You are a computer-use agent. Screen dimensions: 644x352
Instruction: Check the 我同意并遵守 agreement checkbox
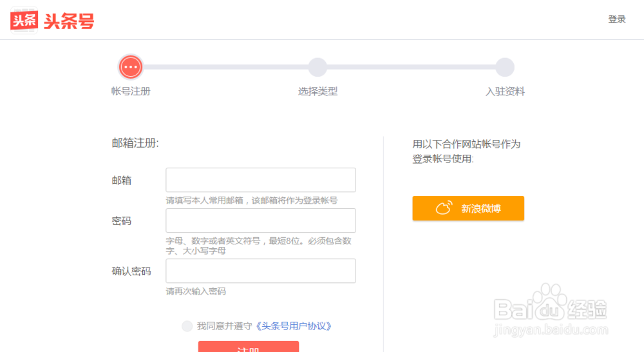[187, 326]
